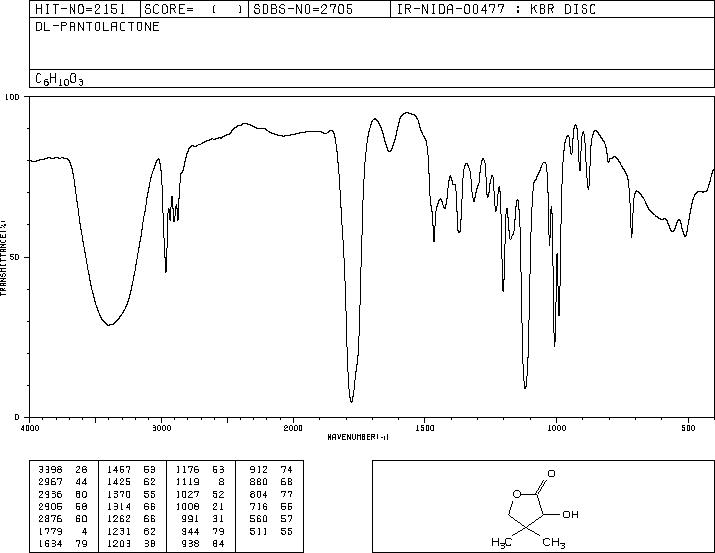
Task: Click the x-axis tick label 2000
Action: (293, 428)
